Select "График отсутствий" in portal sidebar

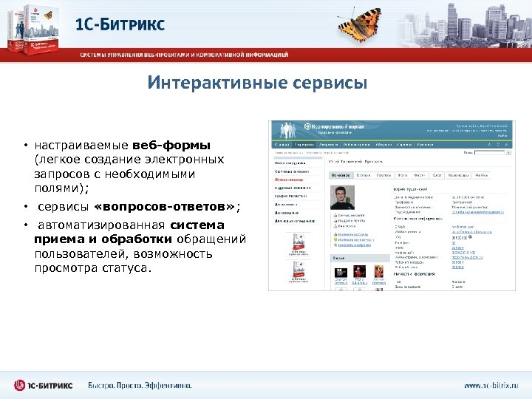(x=291, y=196)
